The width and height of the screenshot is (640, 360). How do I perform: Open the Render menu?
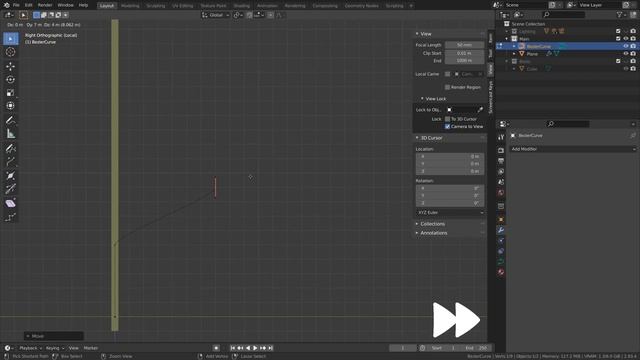coord(45,5)
